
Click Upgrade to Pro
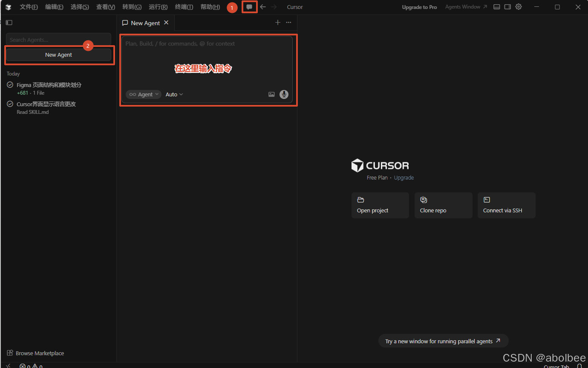[419, 7]
